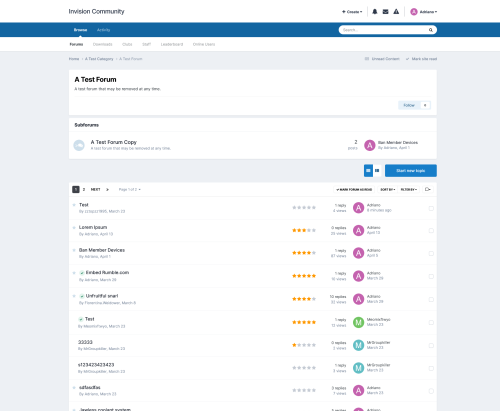Go to page 2 of topics

tap(84, 189)
